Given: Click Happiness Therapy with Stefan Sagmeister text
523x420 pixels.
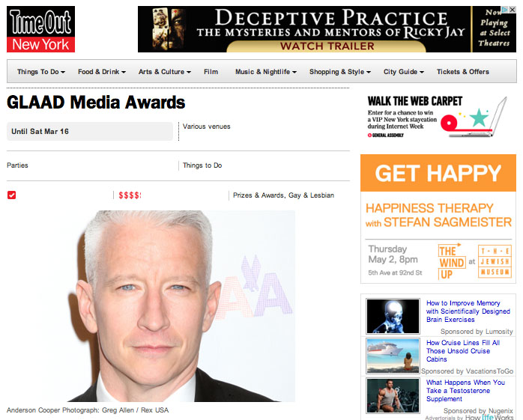Looking at the screenshot, I should point(438,216).
